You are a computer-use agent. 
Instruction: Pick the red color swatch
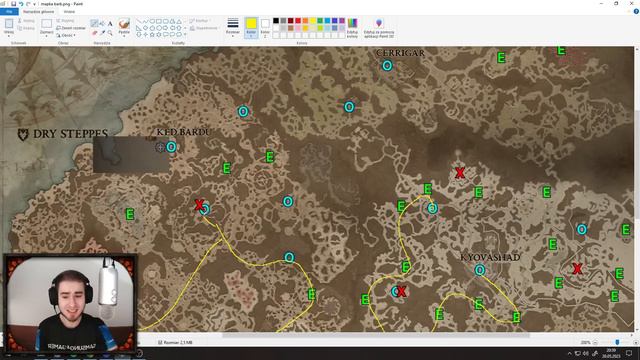pos(298,21)
